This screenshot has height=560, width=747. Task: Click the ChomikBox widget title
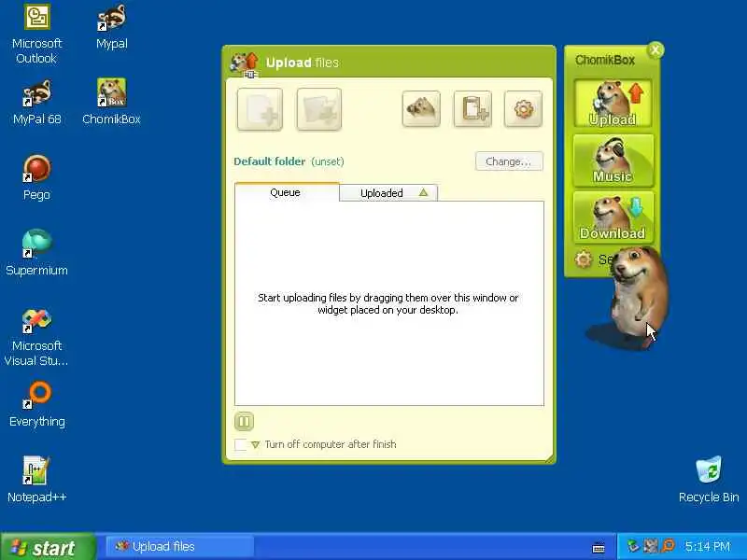(605, 60)
